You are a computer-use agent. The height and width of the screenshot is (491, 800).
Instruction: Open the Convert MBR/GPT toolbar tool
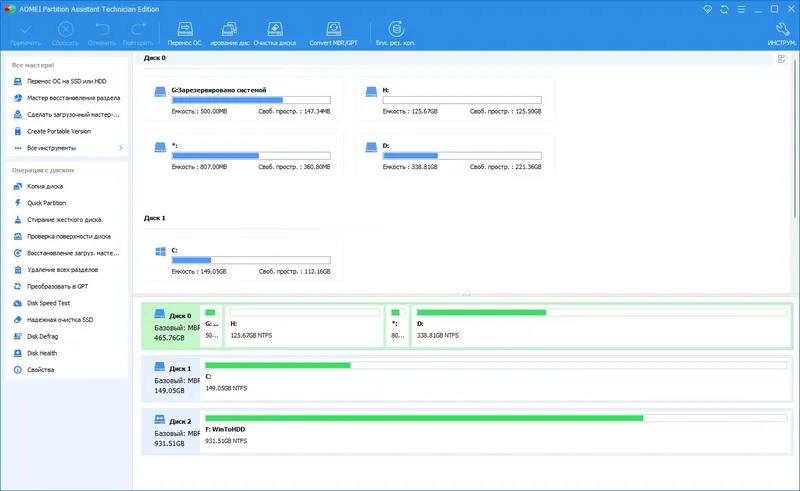(334, 34)
